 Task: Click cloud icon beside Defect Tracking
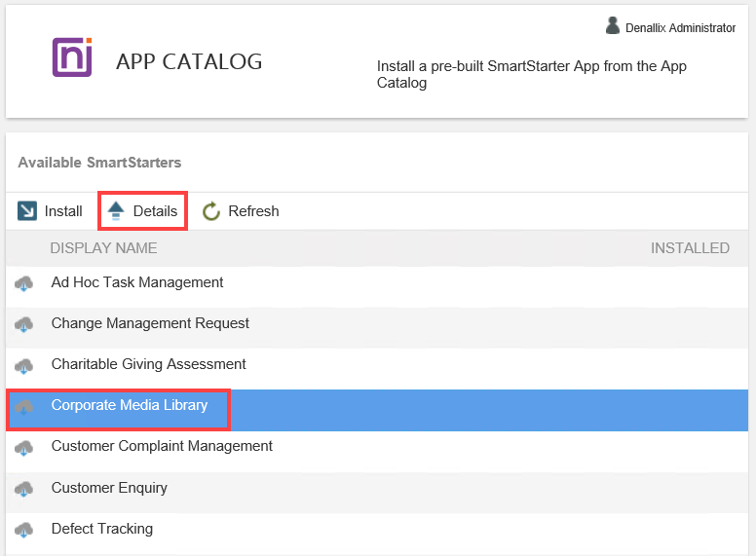24,530
